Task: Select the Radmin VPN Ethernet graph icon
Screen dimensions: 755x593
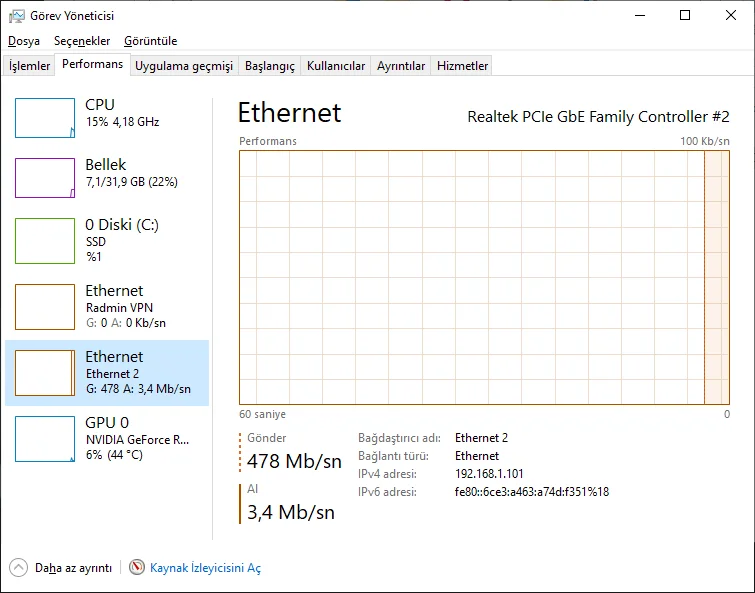Action: (x=45, y=307)
